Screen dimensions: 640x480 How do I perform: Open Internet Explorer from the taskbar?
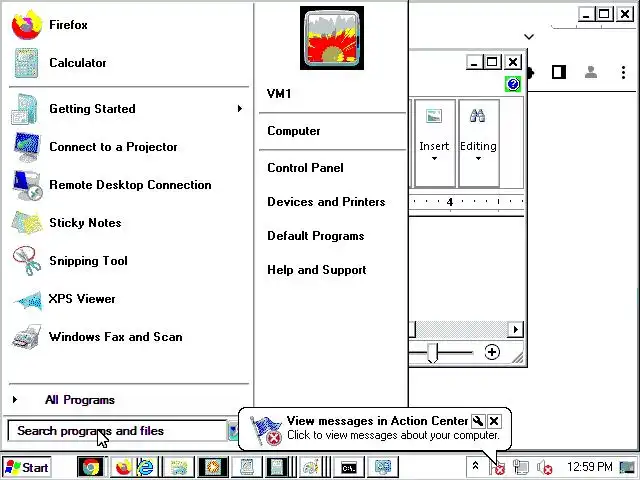[145, 467]
